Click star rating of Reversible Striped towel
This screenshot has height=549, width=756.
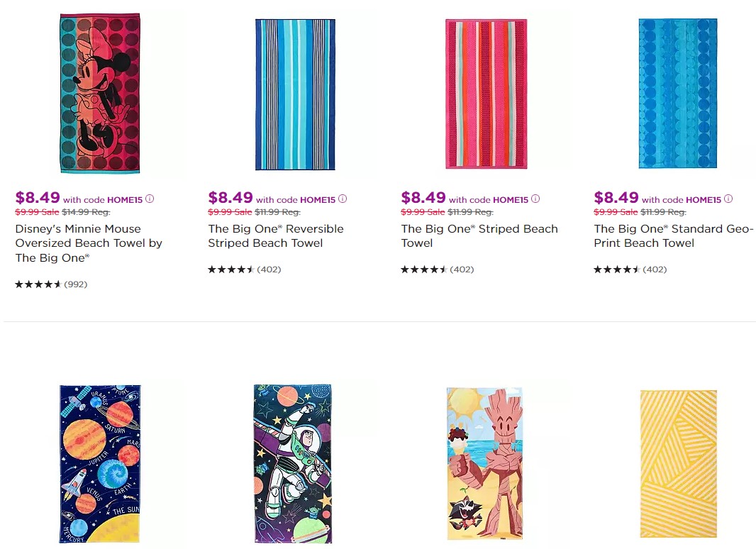[231, 270]
